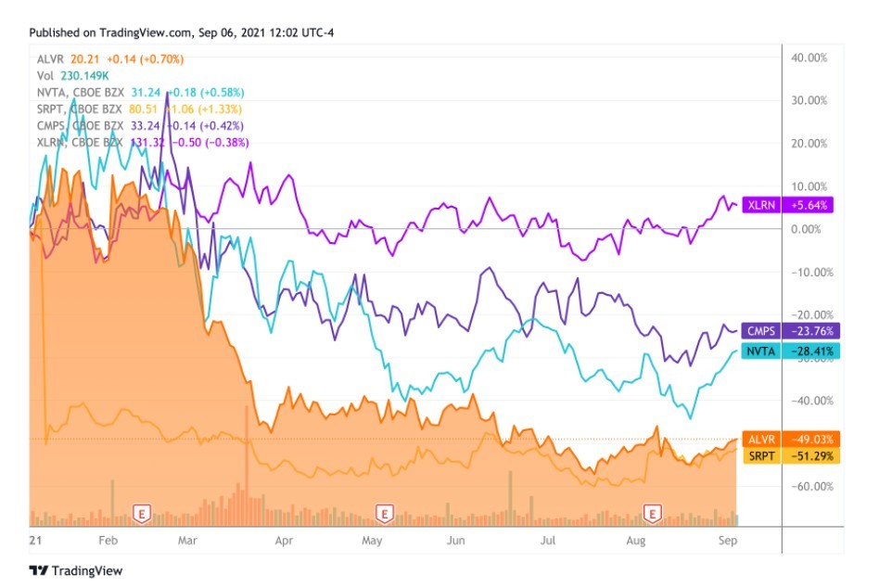The height and width of the screenshot is (588, 879).
Task: Select the XLRN price label tag
Action: coord(760,205)
